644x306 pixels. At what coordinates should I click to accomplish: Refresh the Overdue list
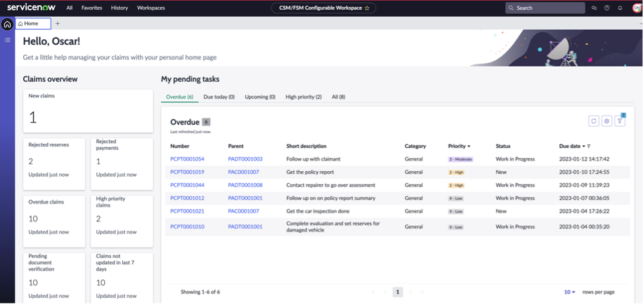click(593, 121)
